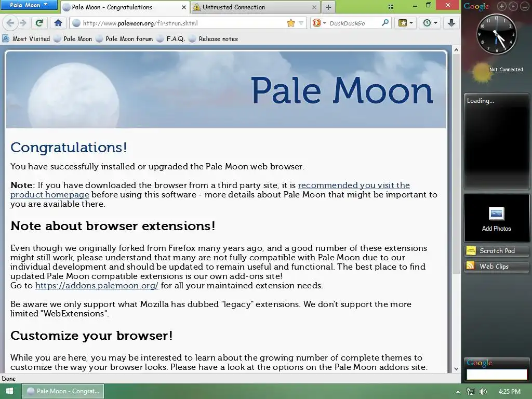532x399 pixels.
Task: Open the URL history dropdown arrow
Action: point(301,23)
